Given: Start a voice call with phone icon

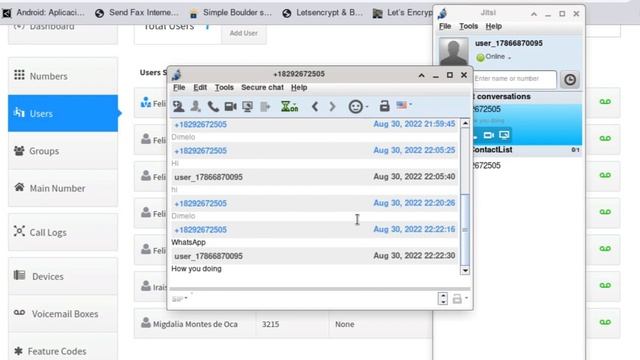Looking at the screenshot, I should pyautogui.click(x=213, y=106).
